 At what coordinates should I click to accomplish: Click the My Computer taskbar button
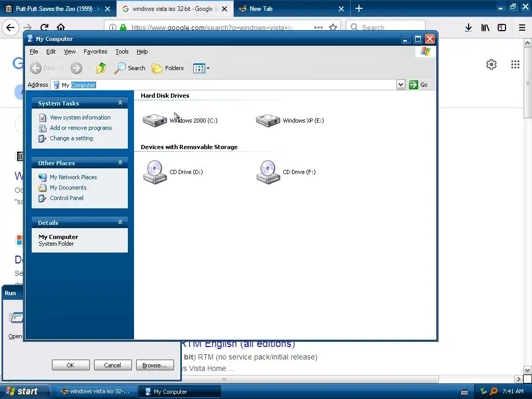click(x=179, y=391)
